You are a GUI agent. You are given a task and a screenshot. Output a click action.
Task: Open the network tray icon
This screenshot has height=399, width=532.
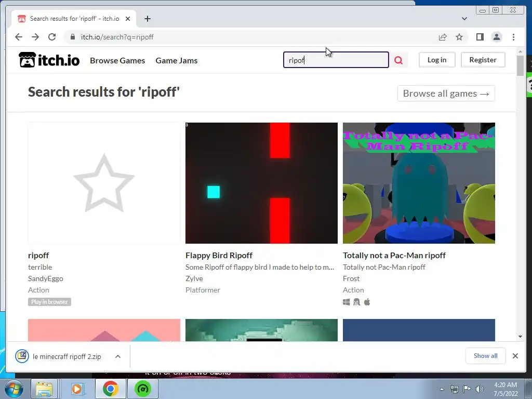click(454, 389)
